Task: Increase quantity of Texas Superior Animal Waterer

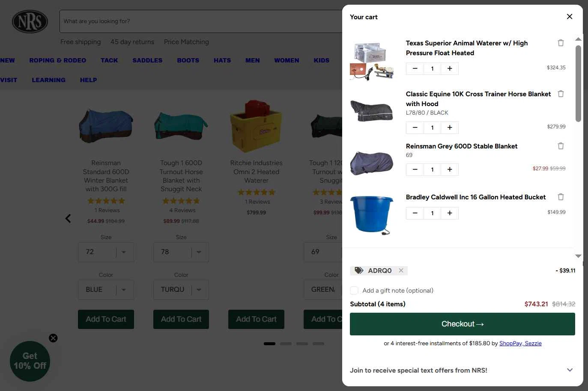Action: (x=450, y=68)
